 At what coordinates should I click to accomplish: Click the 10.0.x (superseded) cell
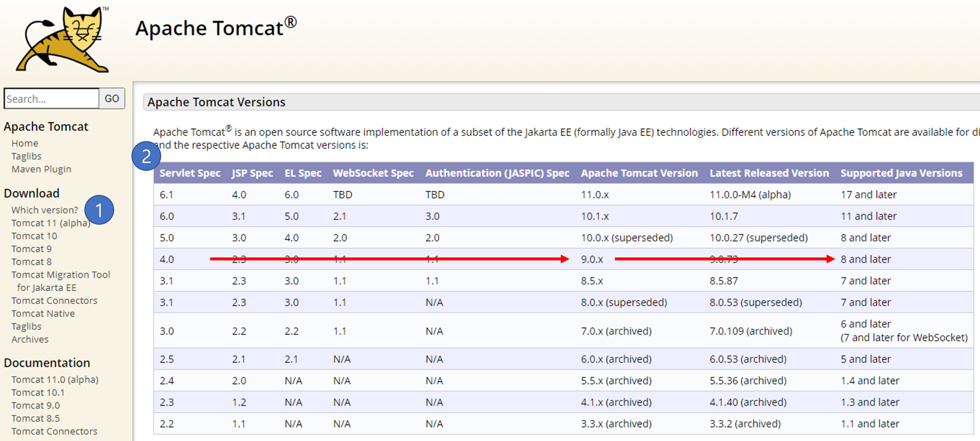point(627,237)
